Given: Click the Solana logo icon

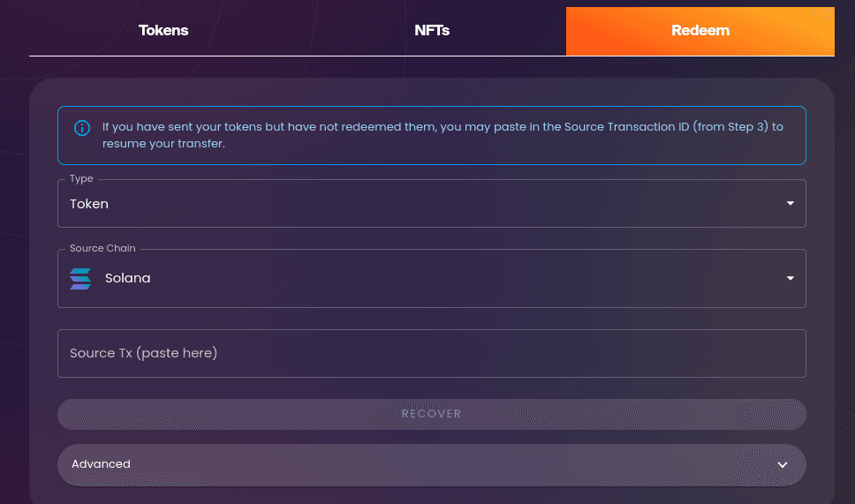Looking at the screenshot, I should click(80, 278).
